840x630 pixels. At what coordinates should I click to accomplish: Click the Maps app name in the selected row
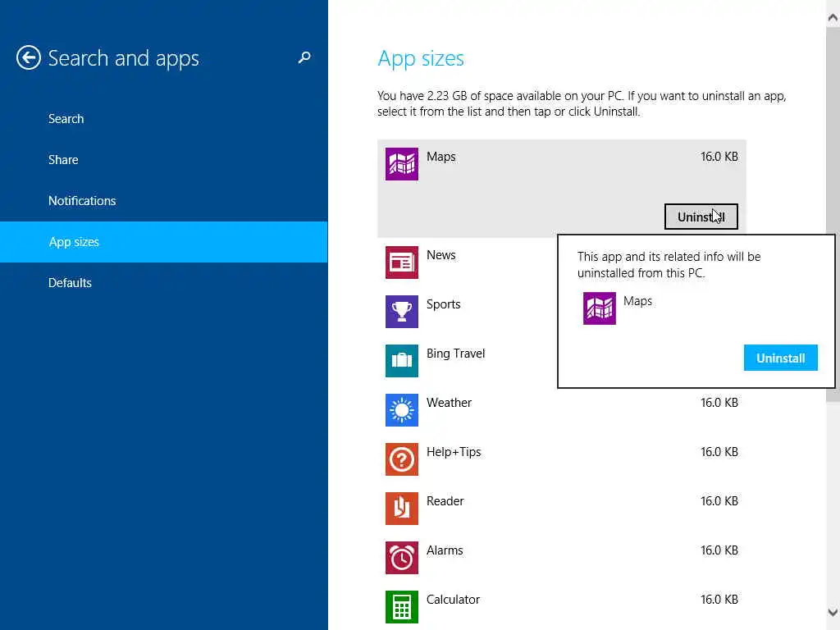pyautogui.click(x=441, y=157)
